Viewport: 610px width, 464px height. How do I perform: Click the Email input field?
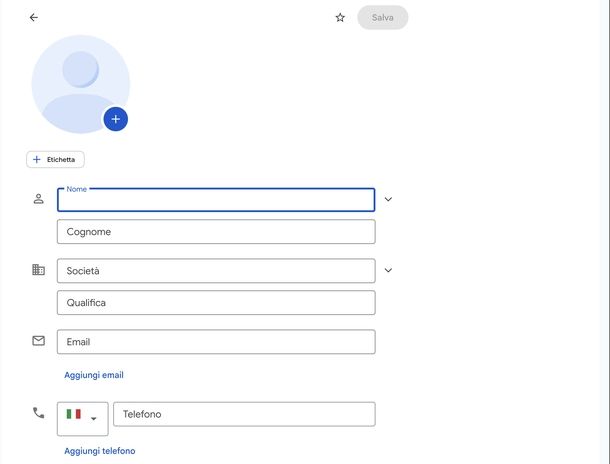tap(216, 342)
